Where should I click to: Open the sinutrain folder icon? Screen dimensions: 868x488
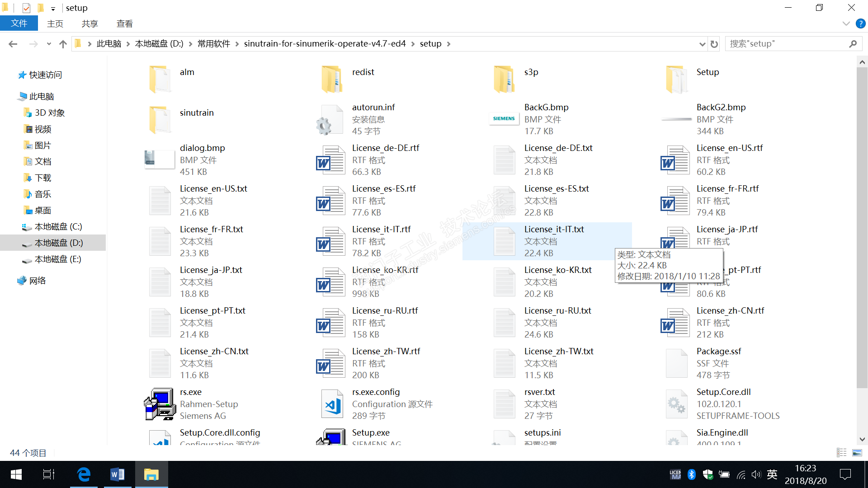(x=160, y=120)
